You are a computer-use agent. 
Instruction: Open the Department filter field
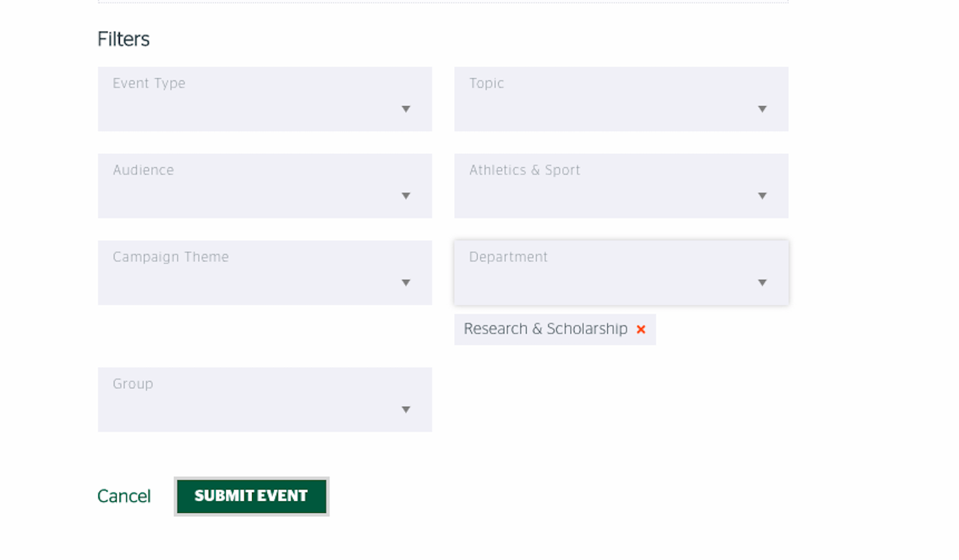pos(621,272)
